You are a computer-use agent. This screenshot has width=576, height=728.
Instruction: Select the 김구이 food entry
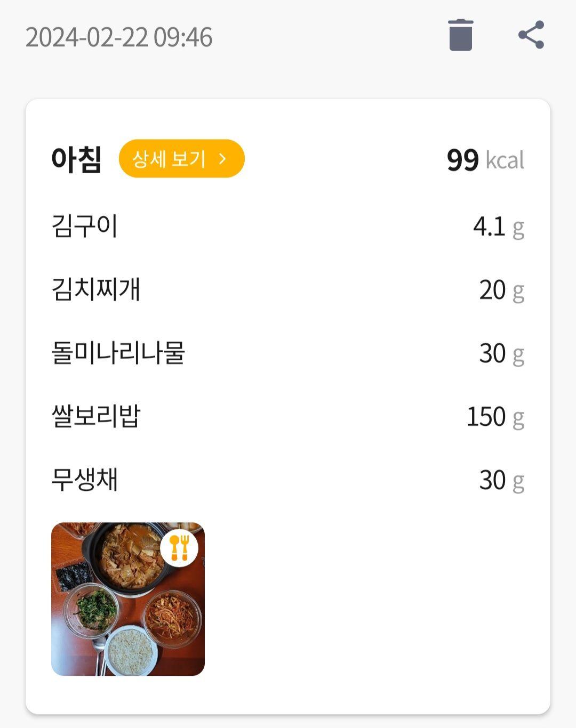288,227
